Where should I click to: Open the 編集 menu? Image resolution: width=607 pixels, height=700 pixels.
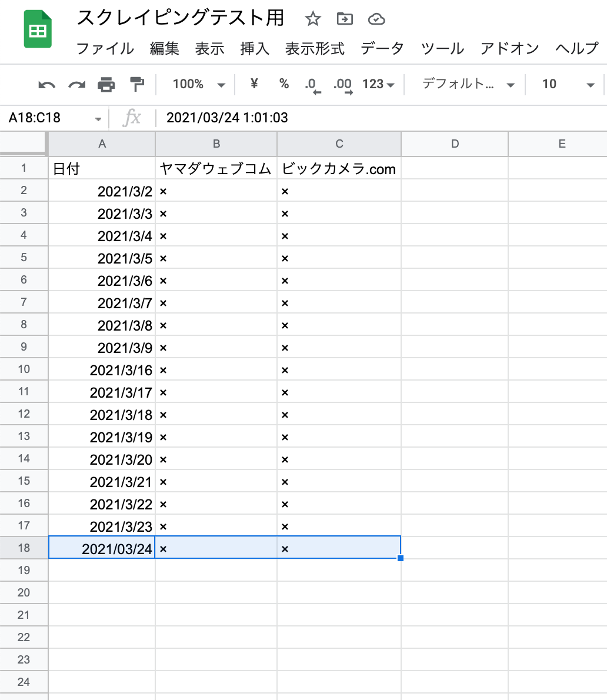(x=165, y=48)
